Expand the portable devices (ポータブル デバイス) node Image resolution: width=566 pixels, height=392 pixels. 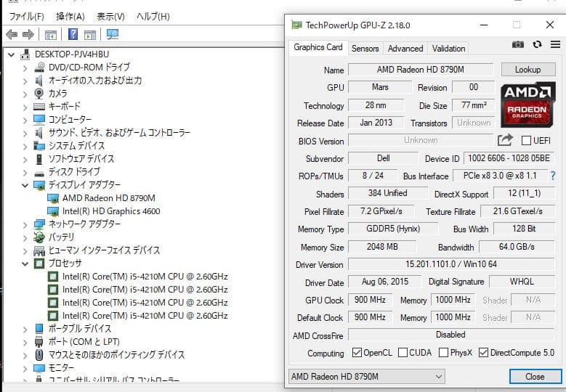click(x=25, y=330)
